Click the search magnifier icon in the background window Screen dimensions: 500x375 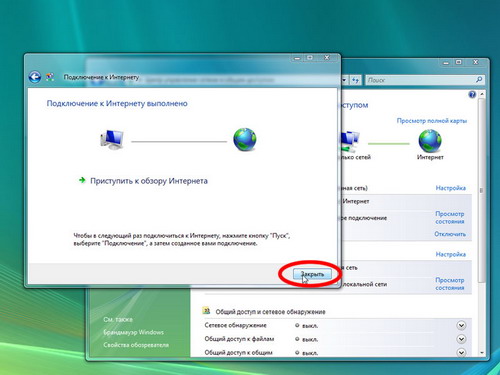pyautogui.click(x=479, y=80)
